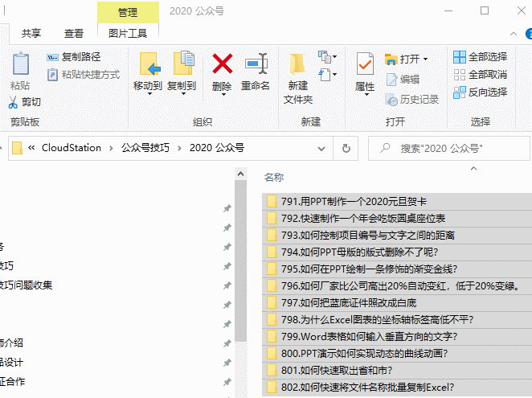The image size is (532, 398).
Task: Click the pin icon beside 正合作
Action: [x=227, y=382]
